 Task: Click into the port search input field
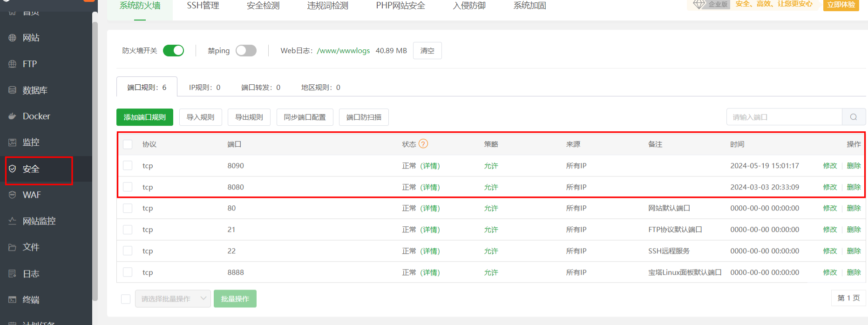[x=784, y=117]
